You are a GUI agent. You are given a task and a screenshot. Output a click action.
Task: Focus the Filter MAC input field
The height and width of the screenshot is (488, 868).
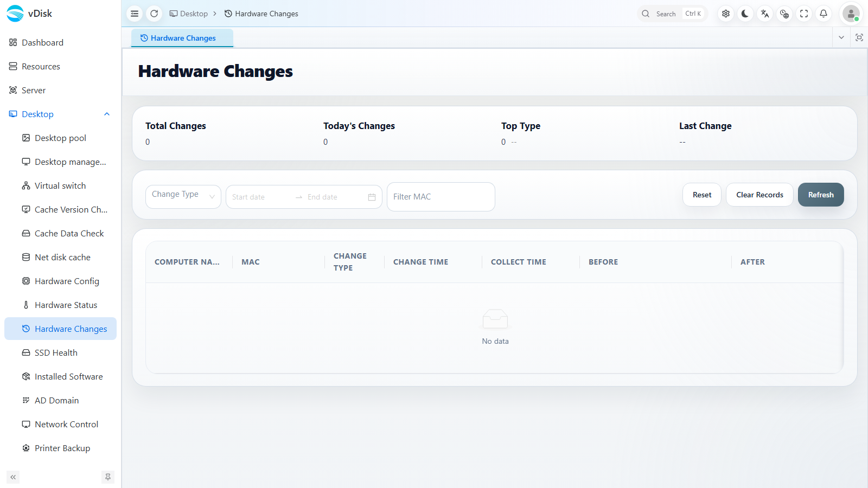441,197
